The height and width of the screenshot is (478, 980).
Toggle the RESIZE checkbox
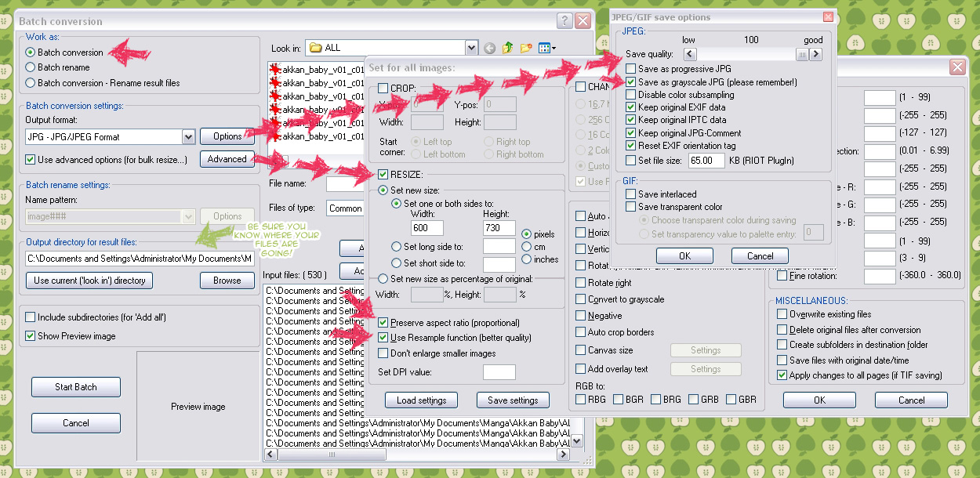pyautogui.click(x=383, y=175)
